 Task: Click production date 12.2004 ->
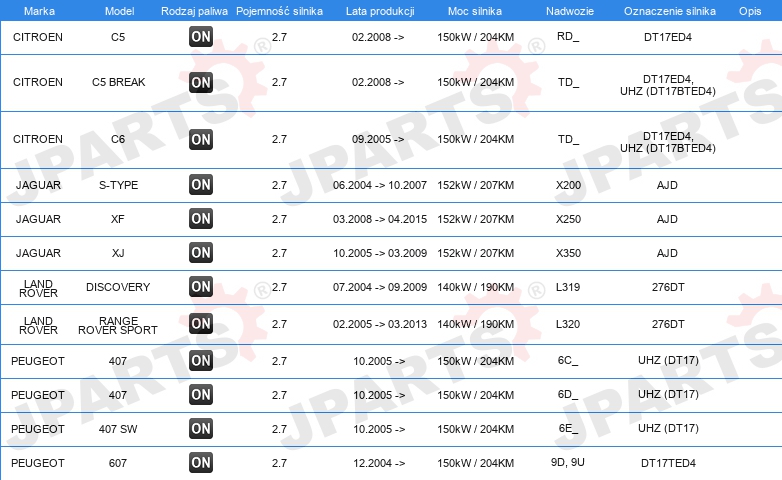tap(379, 463)
